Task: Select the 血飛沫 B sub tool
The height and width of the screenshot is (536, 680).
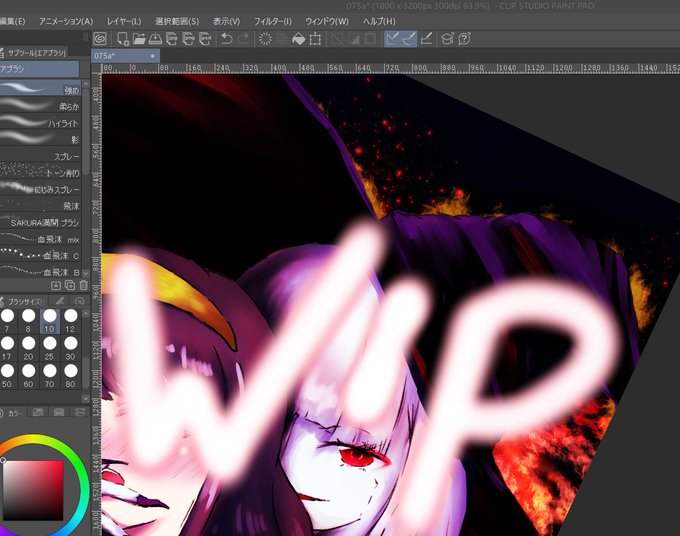Action: 40,272
